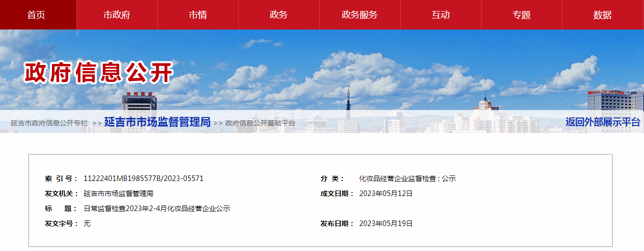The image size is (644, 251).
Task: Click the 标题 field label
Action: [x=61, y=208]
